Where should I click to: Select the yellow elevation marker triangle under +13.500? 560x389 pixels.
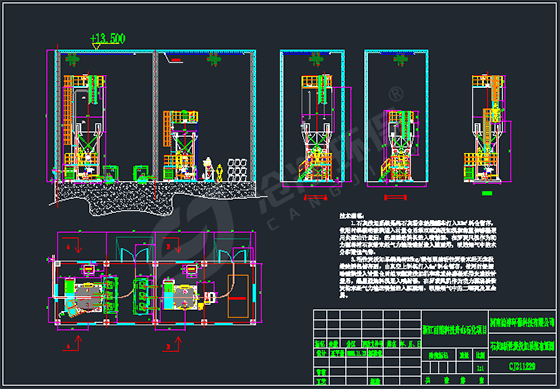click(96, 46)
